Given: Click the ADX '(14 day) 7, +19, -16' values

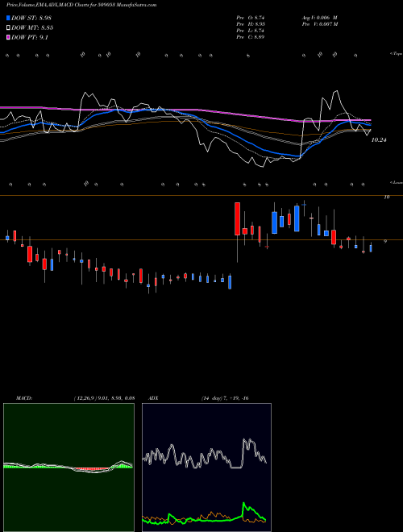Looking at the screenshot, I should (x=225, y=398).
